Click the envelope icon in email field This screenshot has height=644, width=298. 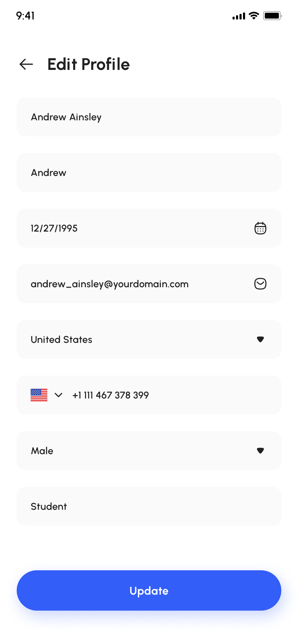[x=260, y=284]
